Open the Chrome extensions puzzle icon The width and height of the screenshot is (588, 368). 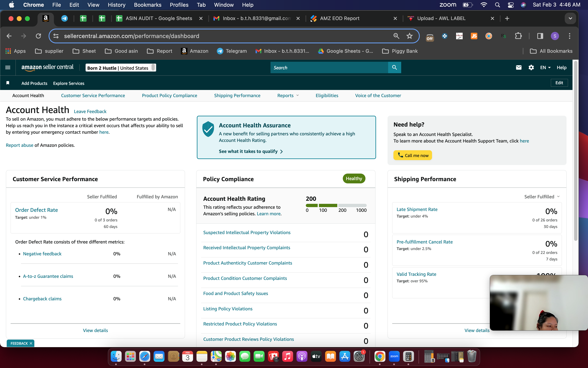518,36
